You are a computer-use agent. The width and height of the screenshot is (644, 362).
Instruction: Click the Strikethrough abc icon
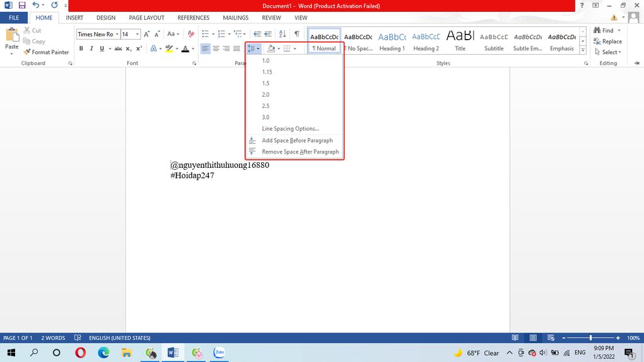(118, 48)
